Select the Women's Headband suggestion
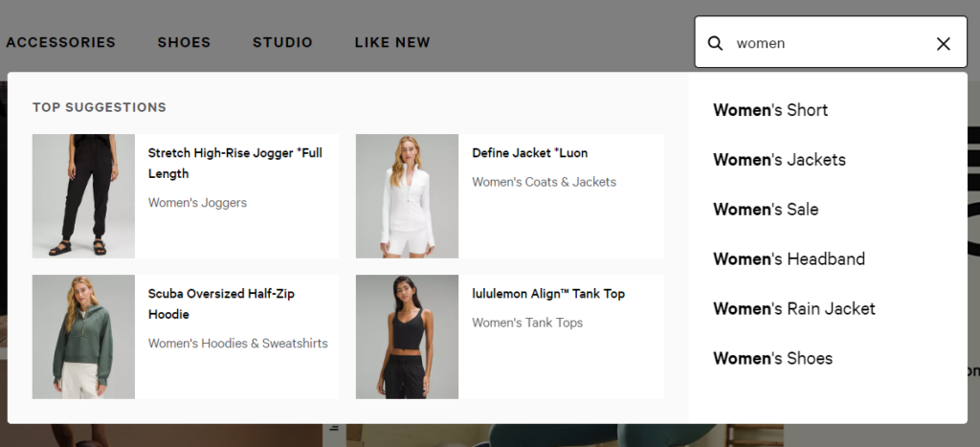Image resolution: width=980 pixels, height=447 pixels. click(790, 258)
